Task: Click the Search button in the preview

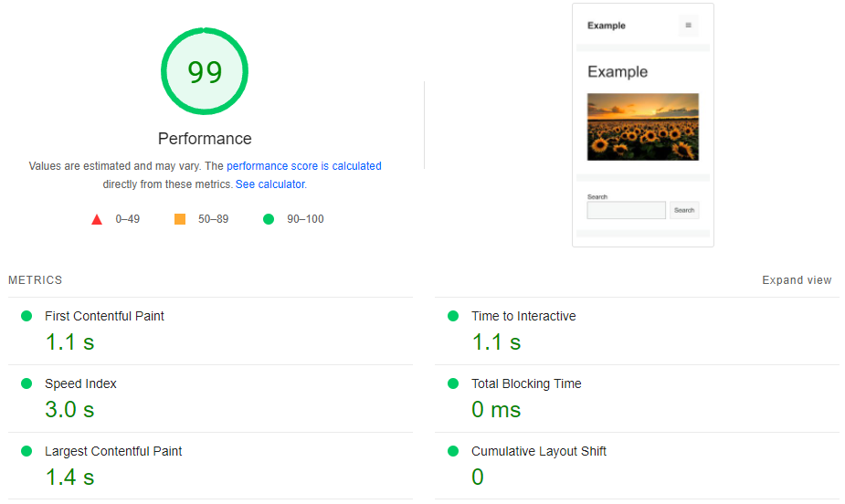Action: (684, 210)
